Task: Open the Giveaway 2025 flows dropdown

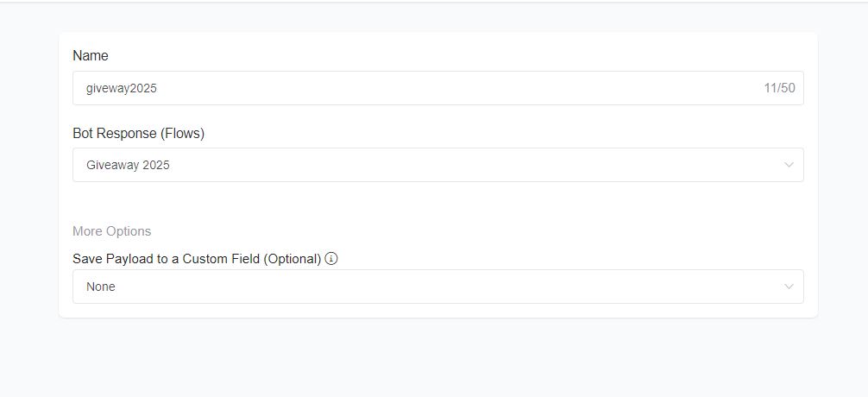Action: pyautogui.click(x=437, y=165)
